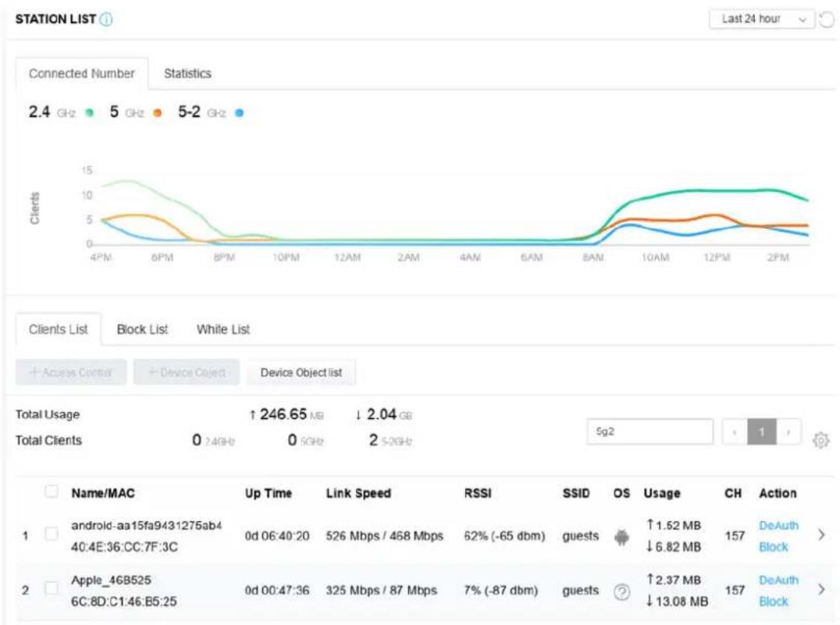Screen dimensions: 840x625
Task: Click the Device Object list button
Action: [x=301, y=372]
